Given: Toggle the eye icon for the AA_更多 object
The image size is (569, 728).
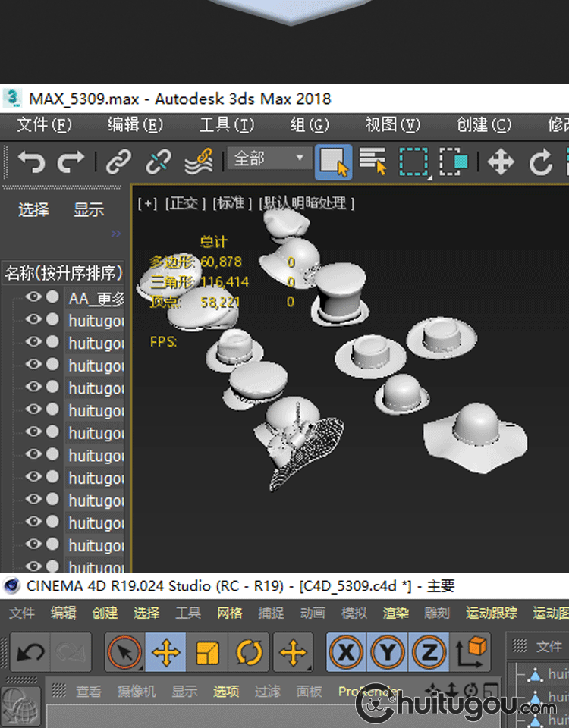Looking at the screenshot, I should click(33, 297).
